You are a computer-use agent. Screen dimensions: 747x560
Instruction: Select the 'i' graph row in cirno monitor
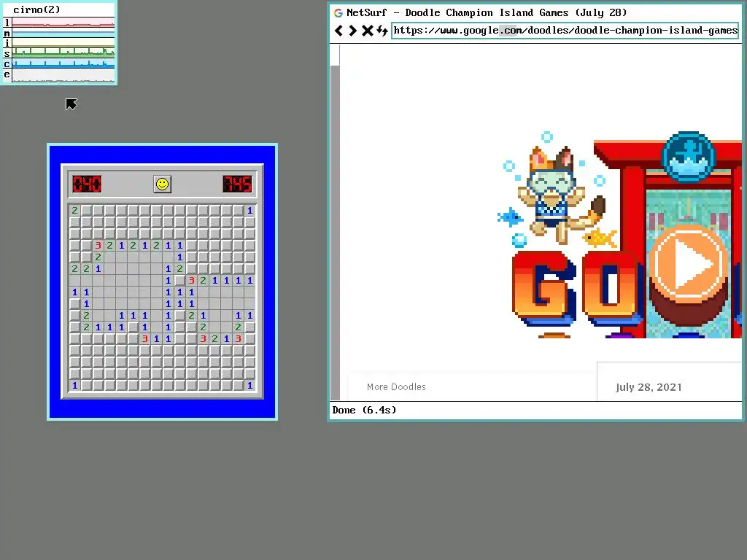pyautogui.click(x=59, y=43)
